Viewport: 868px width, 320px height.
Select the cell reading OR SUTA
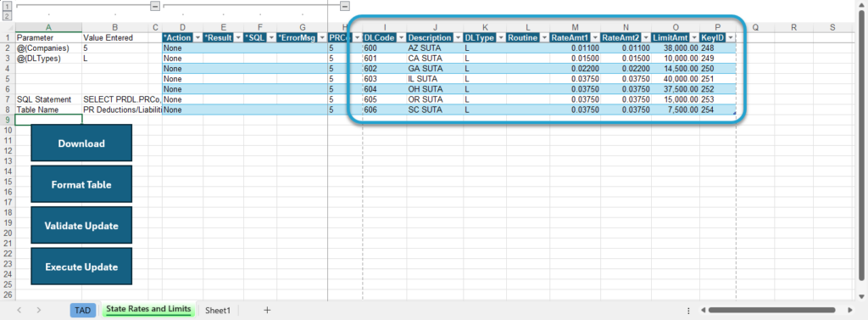pos(435,99)
